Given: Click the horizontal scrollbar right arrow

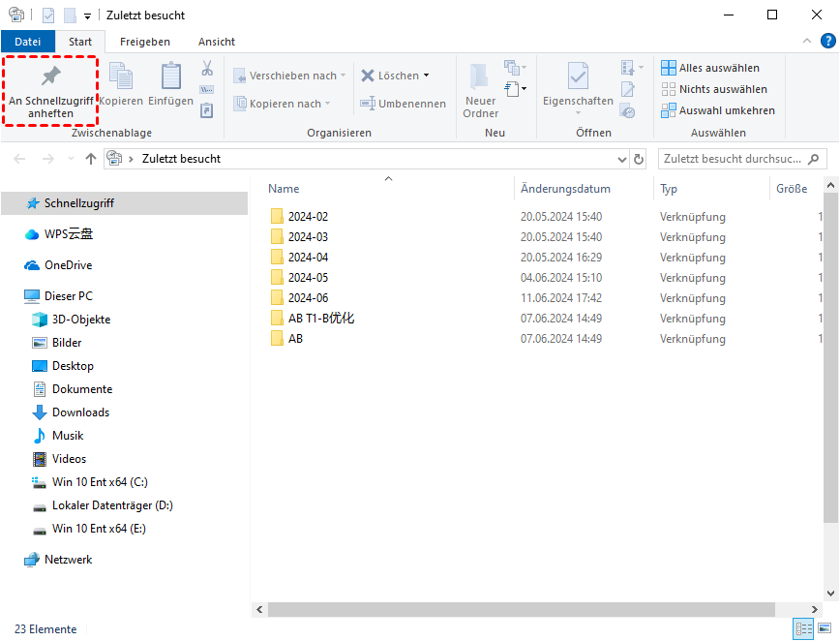Looking at the screenshot, I should pos(814,609).
